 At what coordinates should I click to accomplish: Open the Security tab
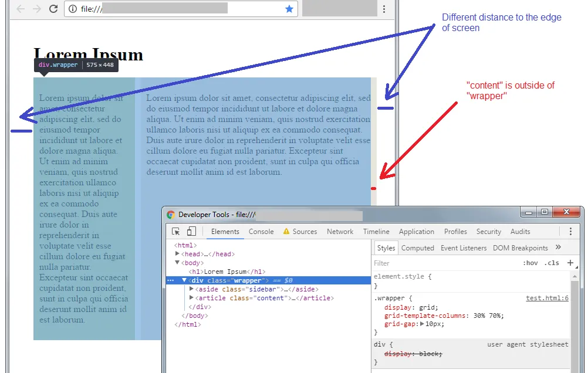pos(489,232)
